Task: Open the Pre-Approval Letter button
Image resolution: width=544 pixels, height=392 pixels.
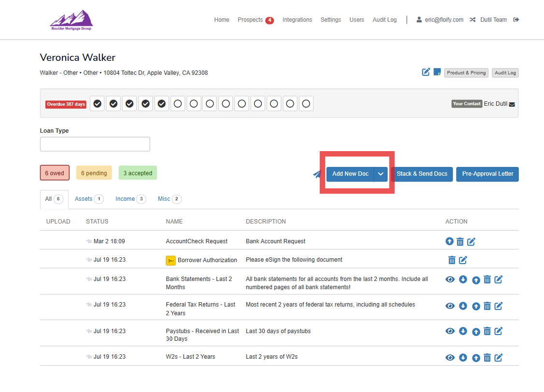Action: click(487, 174)
